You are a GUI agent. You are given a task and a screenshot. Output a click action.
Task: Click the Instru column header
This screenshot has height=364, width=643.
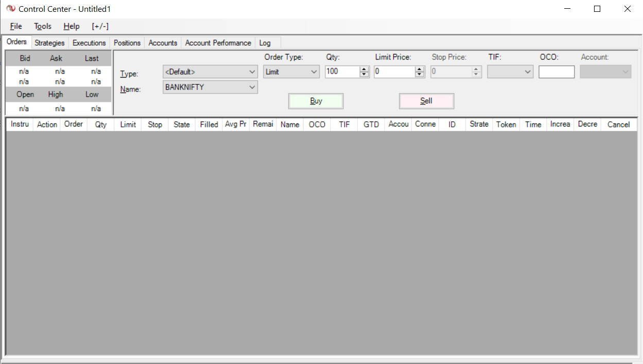[x=20, y=124]
